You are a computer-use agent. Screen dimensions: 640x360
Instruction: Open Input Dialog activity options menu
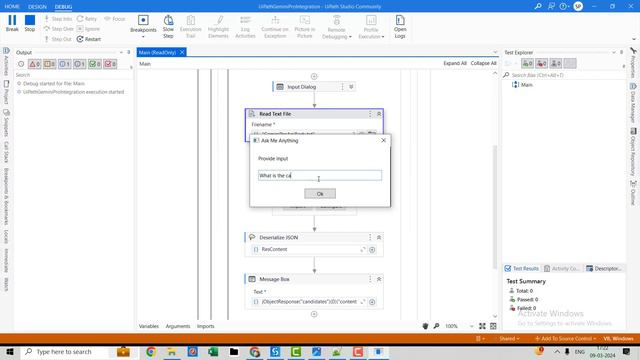(342, 87)
